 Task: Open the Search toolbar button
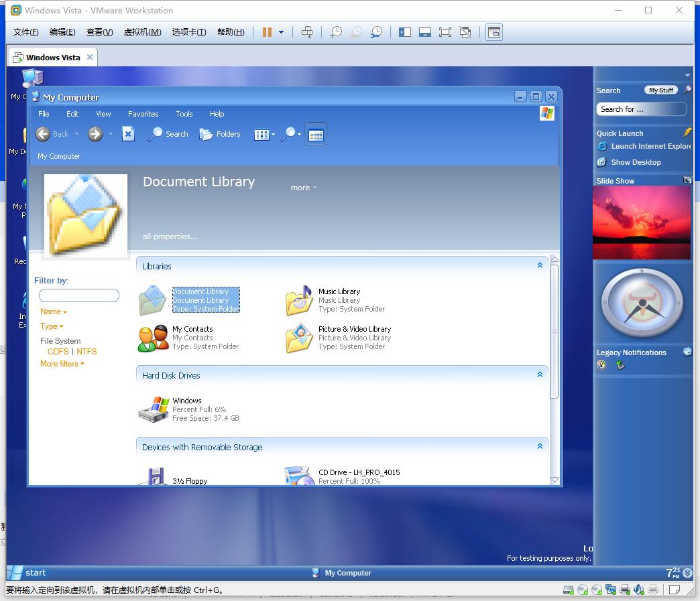click(168, 134)
